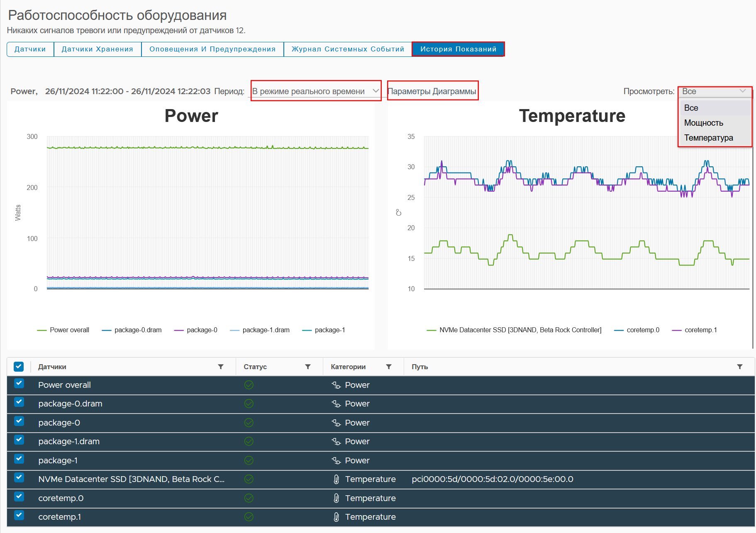Select Мощность option in dropdown list

tap(715, 123)
